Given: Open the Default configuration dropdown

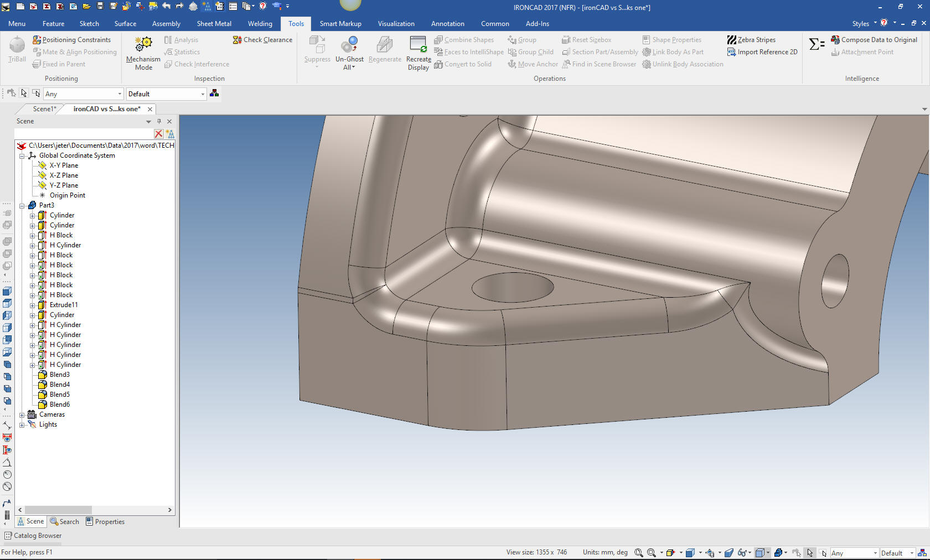Looking at the screenshot, I should (203, 94).
